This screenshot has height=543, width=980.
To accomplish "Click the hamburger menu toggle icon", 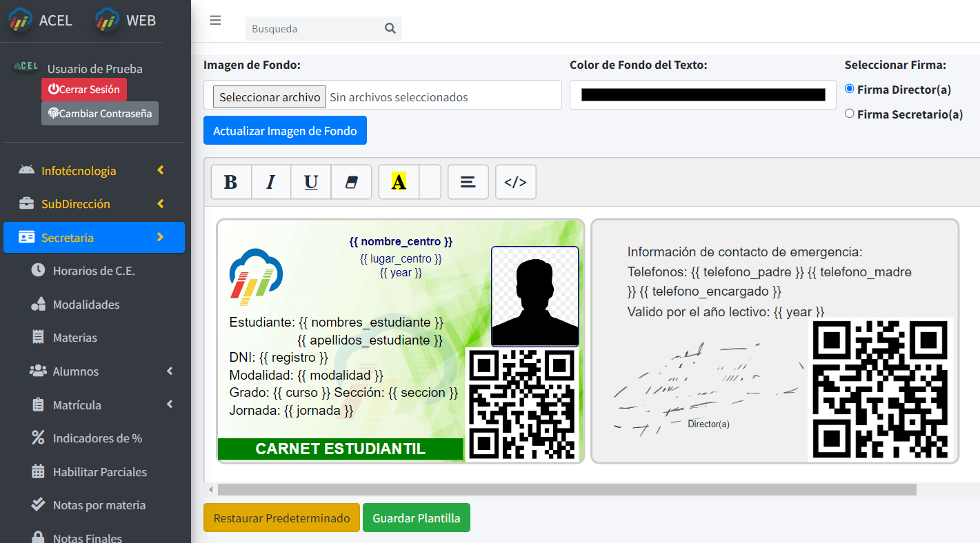I will 215,21.
